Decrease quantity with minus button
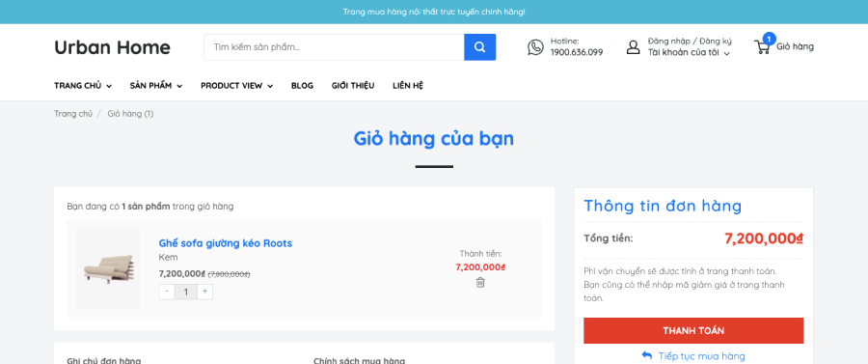This screenshot has width=868, height=364. tap(167, 292)
